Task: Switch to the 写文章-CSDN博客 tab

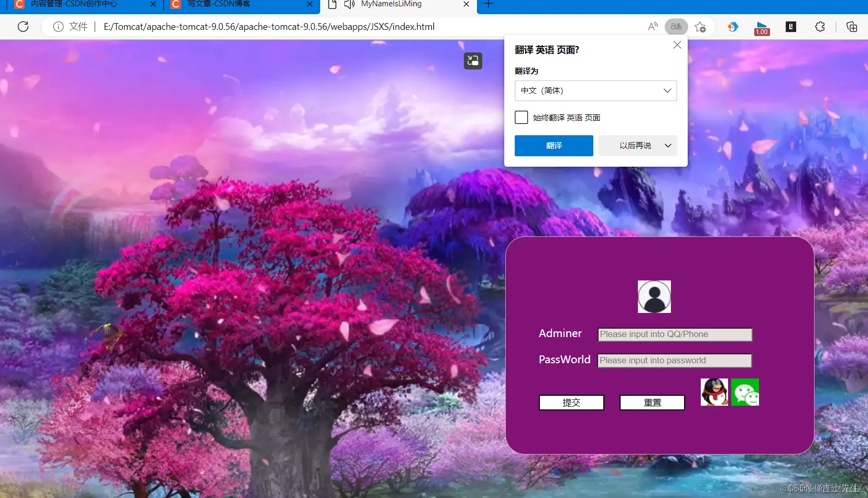Action: coord(231,4)
